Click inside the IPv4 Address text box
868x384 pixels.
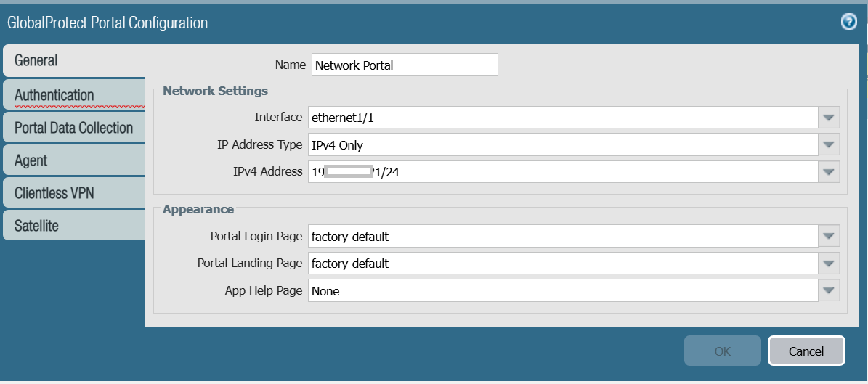point(563,172)
